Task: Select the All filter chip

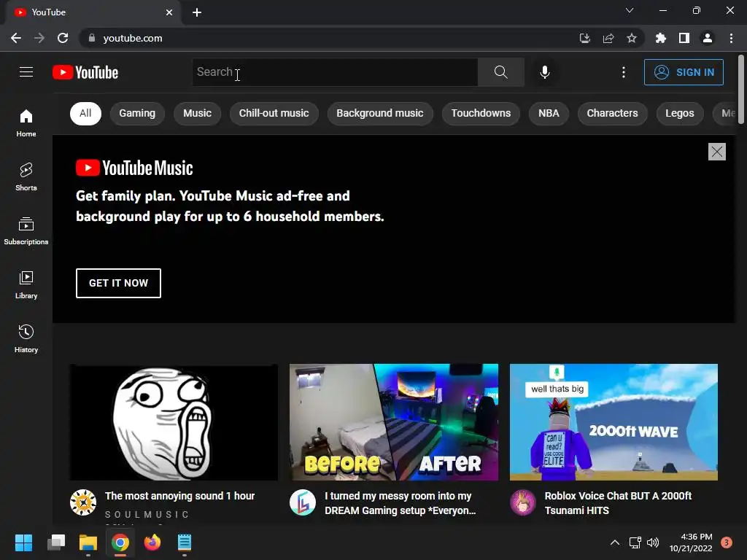Action: click(85, 113)
